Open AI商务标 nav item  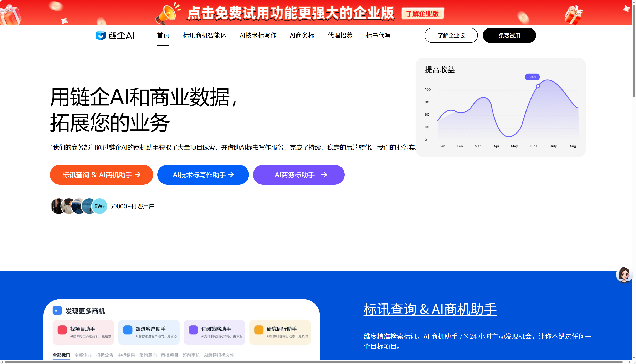[x=302, y=35]
